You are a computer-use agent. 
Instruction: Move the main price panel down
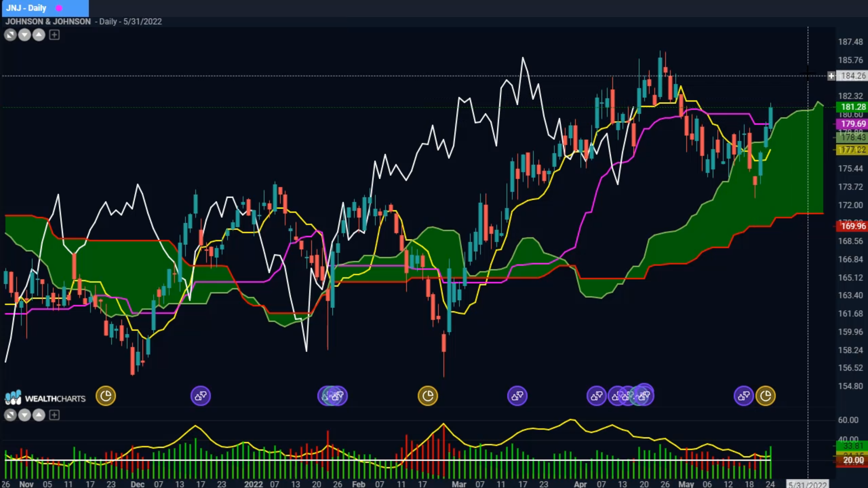pos(24,35)
